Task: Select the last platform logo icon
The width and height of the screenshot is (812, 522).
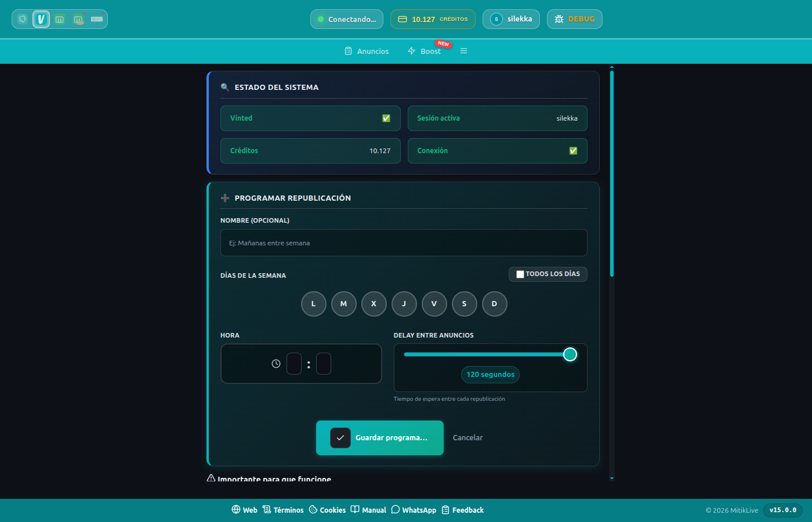Action: (97, 19)
